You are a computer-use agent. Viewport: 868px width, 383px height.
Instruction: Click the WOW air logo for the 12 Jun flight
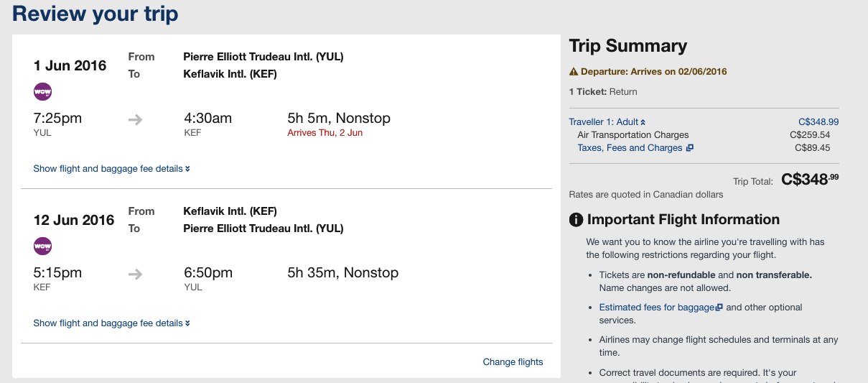tap(43, 246)
